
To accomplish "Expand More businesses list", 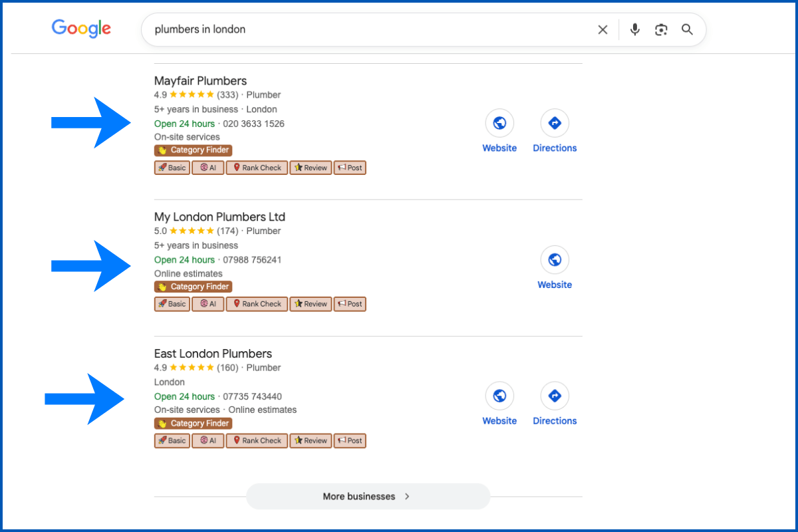I will pyautogui.click(x=368, y=496).
